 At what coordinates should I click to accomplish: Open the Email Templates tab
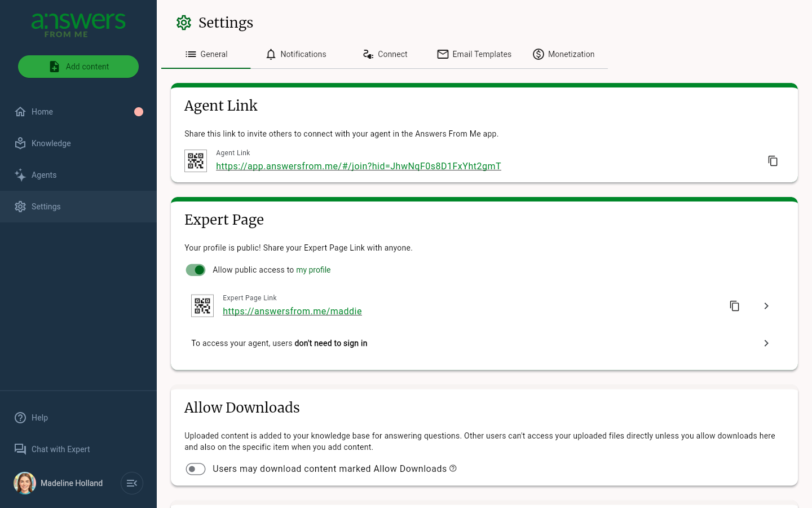(x=474, y=54)
